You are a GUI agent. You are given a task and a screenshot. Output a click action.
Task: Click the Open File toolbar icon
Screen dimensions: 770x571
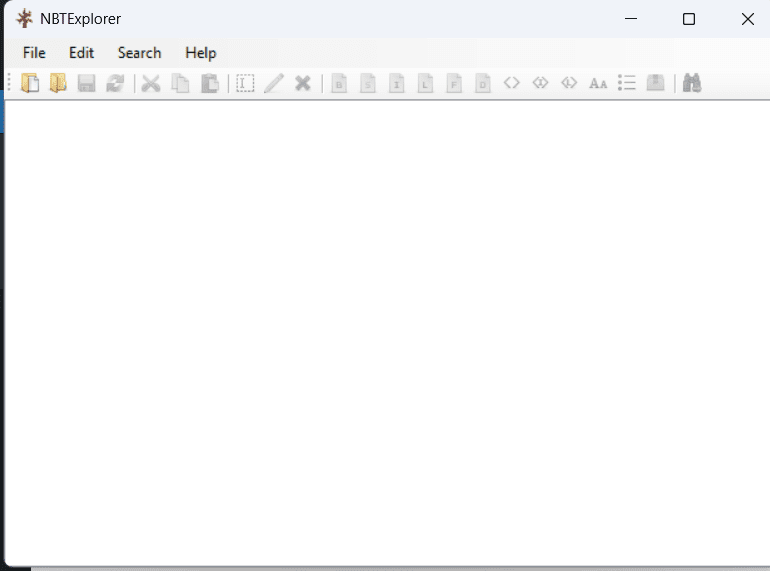[x=30, y=83]
